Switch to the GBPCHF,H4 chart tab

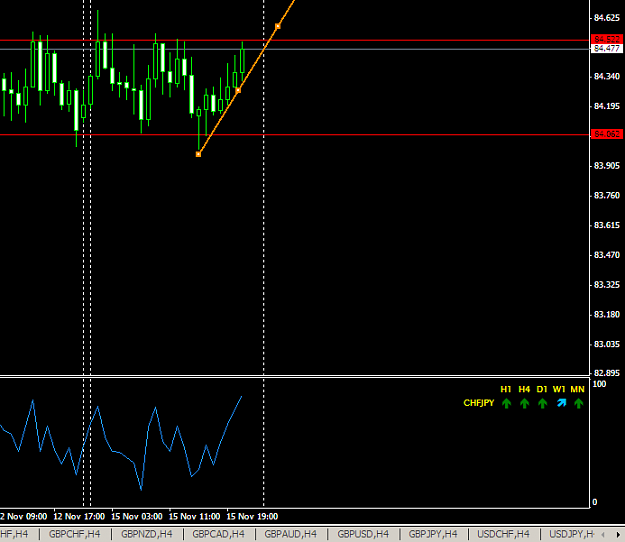tap(75, 534)
